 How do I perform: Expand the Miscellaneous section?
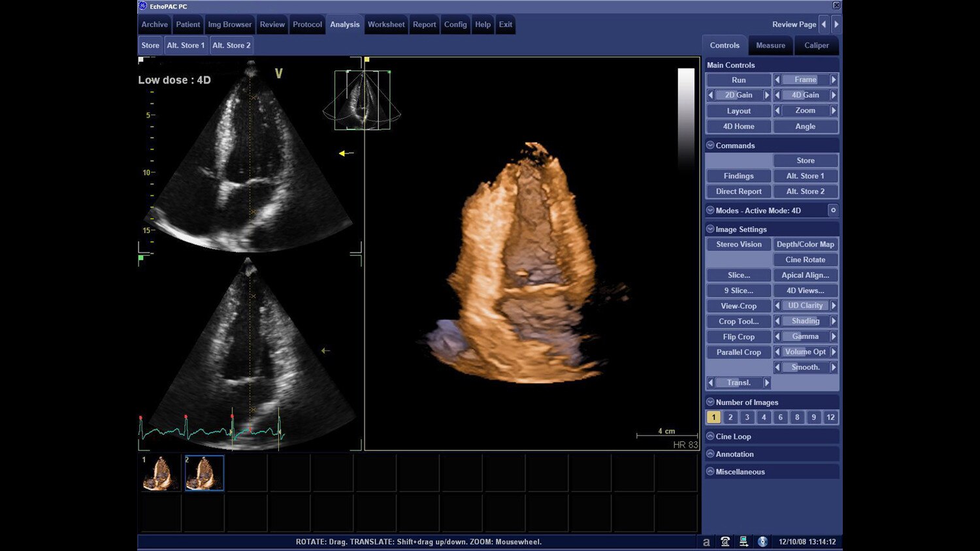710,471
